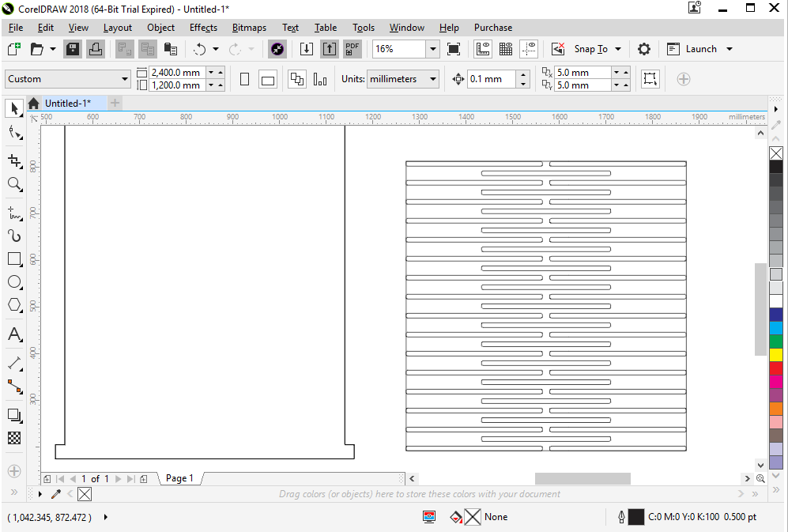Viewport: 788px width, 532px height.
Task: Pick the cyan palette swatch
Action: (x=776, y=328)
